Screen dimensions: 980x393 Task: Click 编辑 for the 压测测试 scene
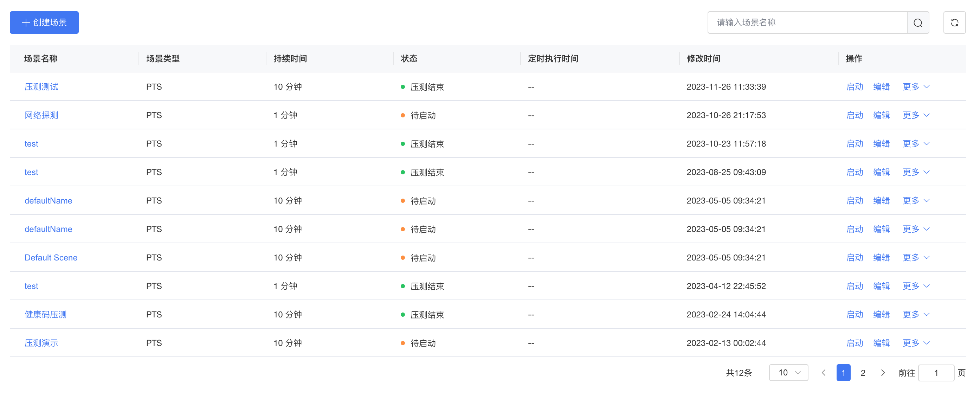point(881,87)
